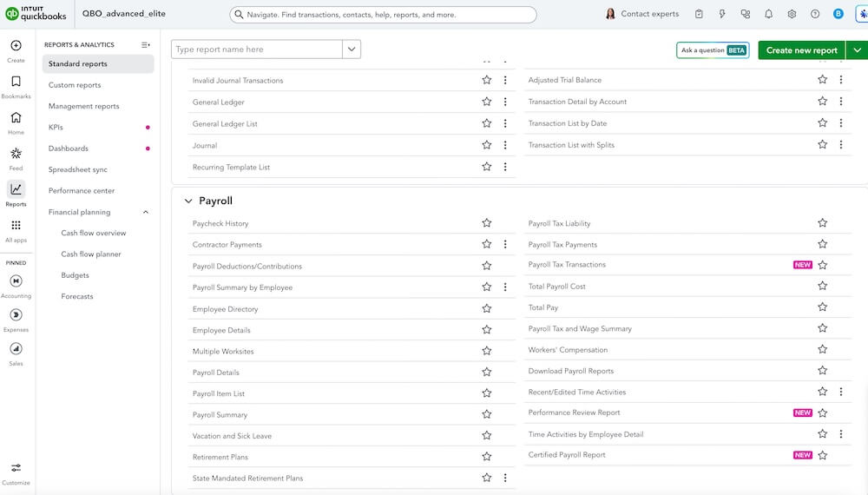Open pinned Expenses icon
Viewport: 868px width, 495px height.
click(16, 315)
